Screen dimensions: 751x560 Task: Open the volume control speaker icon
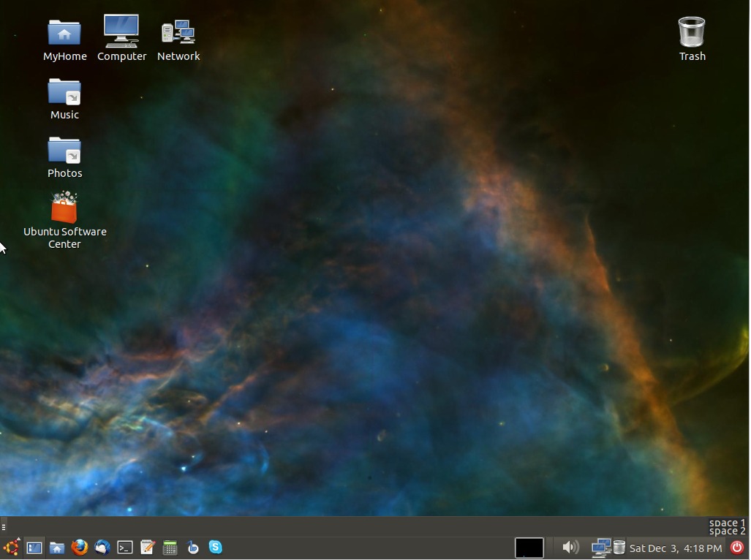click(570, 547)
